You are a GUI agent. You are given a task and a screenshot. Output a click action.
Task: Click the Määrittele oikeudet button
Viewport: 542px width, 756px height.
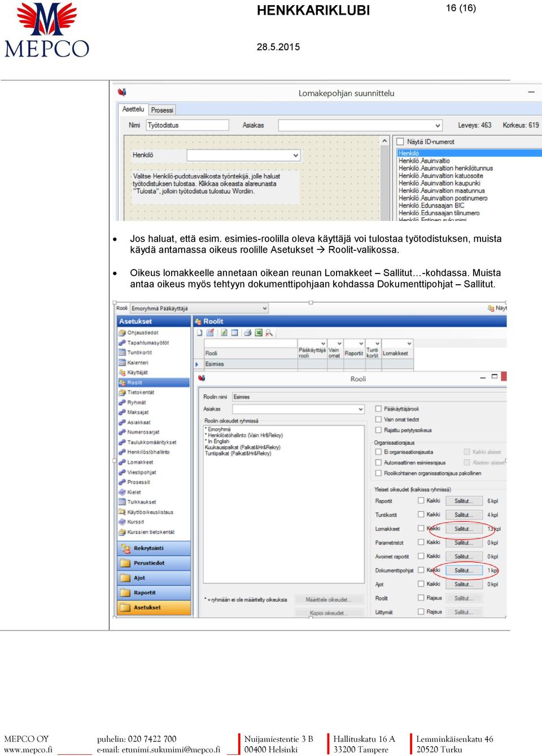click(x=327, y=599)
